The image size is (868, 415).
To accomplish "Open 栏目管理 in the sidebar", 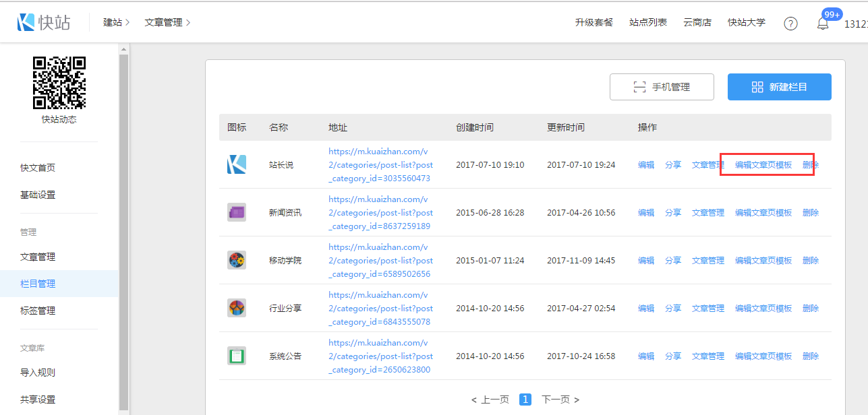I will pos(38,284).
